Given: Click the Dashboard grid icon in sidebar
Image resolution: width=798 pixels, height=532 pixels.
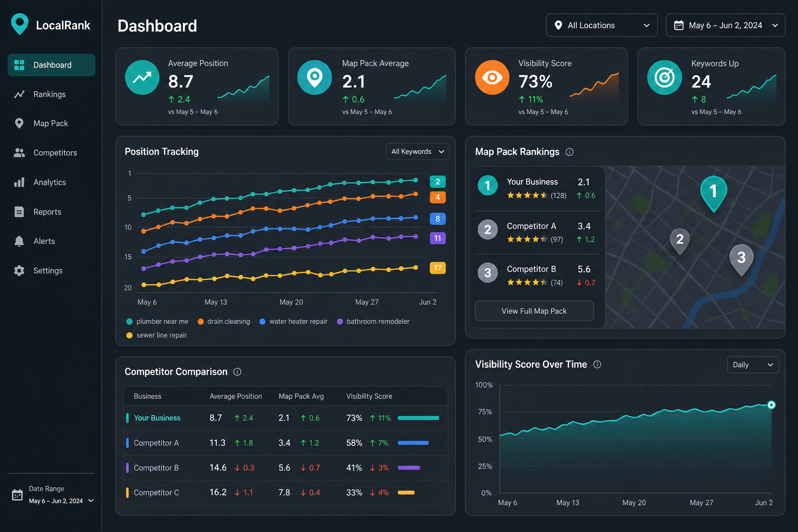Looking at the screenshot, I should [19, 65].
